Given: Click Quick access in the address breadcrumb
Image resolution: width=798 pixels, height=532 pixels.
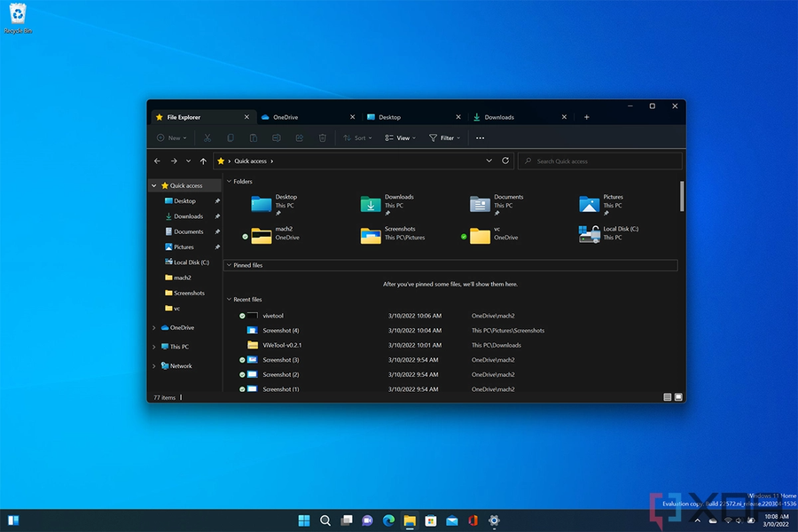Looking at the screenshot, I should pyautogui.click(x=250, y=160).
